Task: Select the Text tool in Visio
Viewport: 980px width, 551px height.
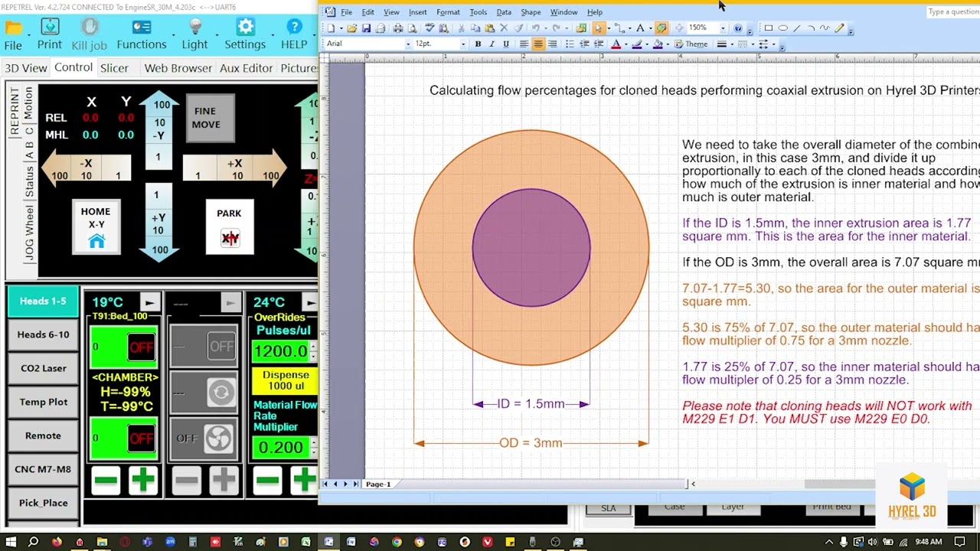Action: [640, 28]
